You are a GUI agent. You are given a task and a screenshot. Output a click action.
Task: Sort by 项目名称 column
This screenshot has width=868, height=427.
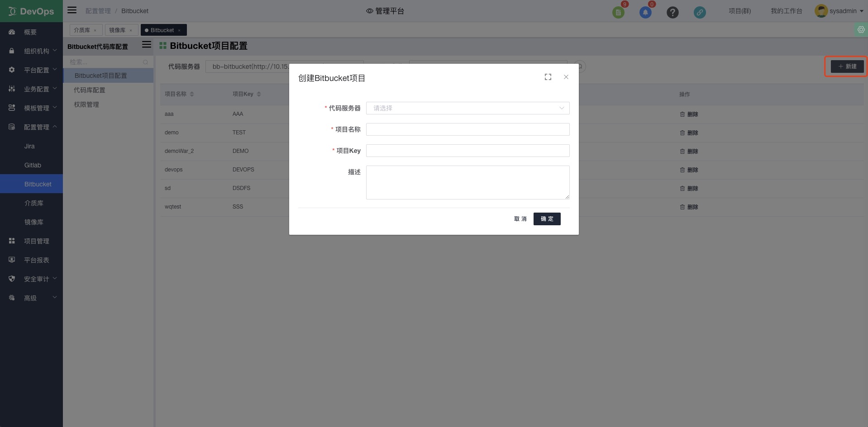tap(192, 94)
